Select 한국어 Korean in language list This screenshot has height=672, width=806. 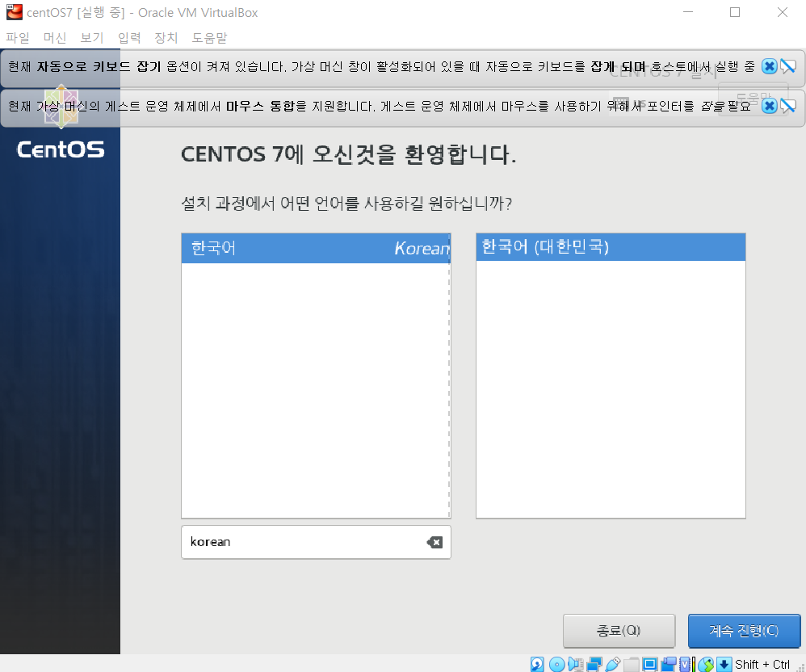[x=316, y=248]
